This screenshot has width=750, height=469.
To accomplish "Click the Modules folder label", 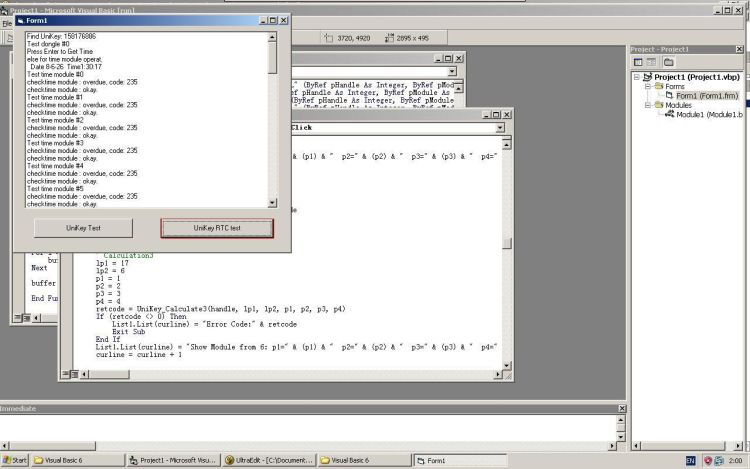I will [678, 105].
